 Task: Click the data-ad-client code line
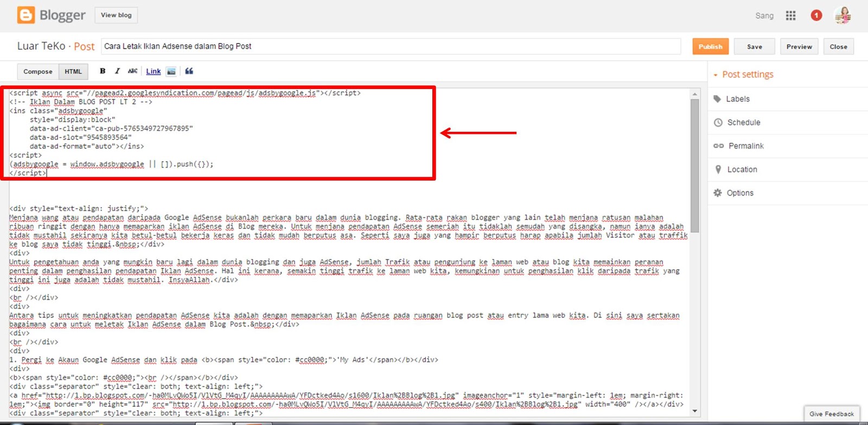click(111, 128)
